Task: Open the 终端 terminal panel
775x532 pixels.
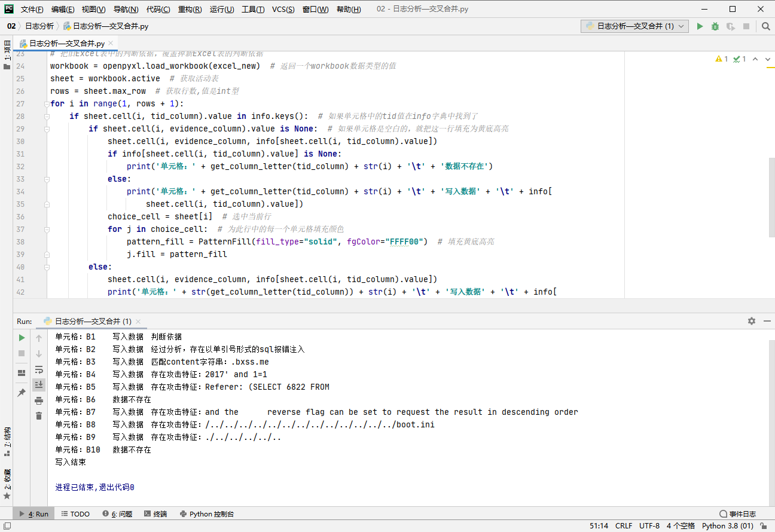Action: 155,514
